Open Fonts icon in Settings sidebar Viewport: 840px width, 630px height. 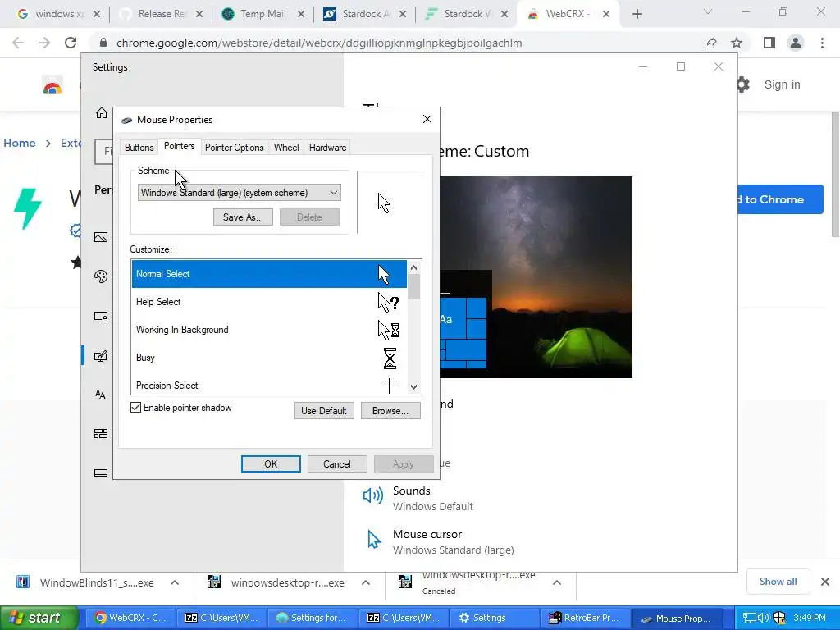click(x=101, y=395)
